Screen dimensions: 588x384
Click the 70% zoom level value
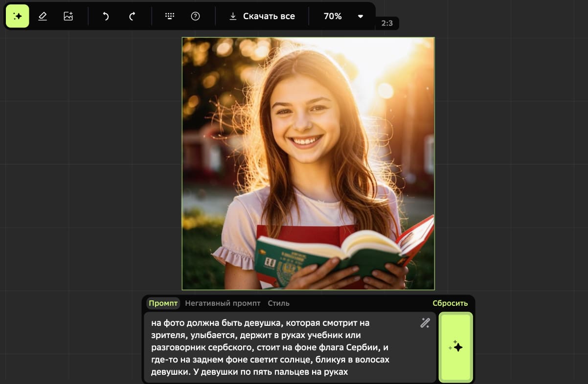[333, 16]
